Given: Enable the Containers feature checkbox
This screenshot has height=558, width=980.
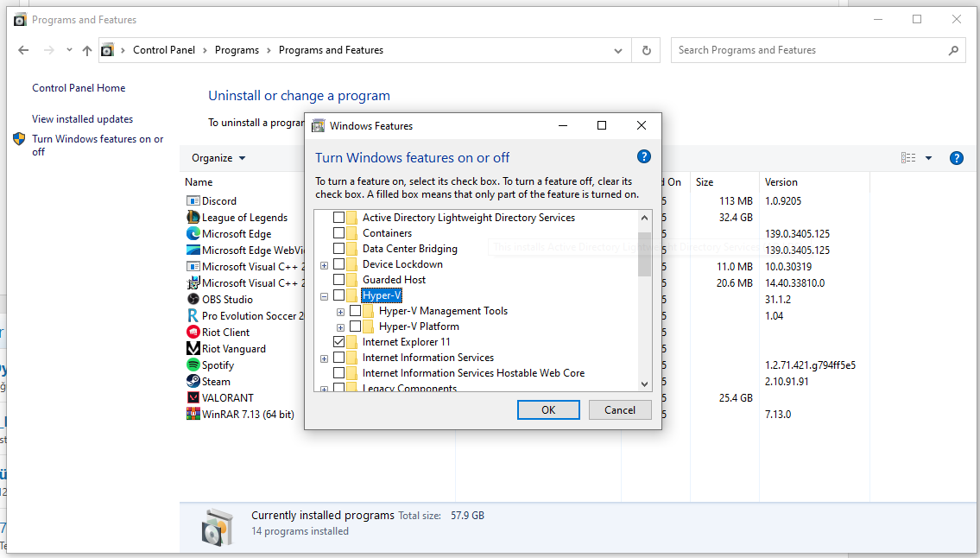Looking at the screenshot, I should 338,232.
